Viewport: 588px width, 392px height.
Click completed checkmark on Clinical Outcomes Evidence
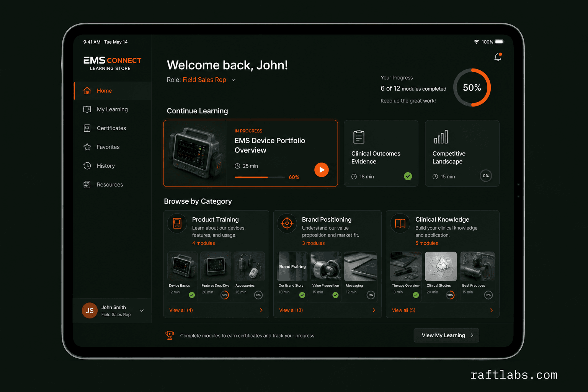click(x=408, y=176)
